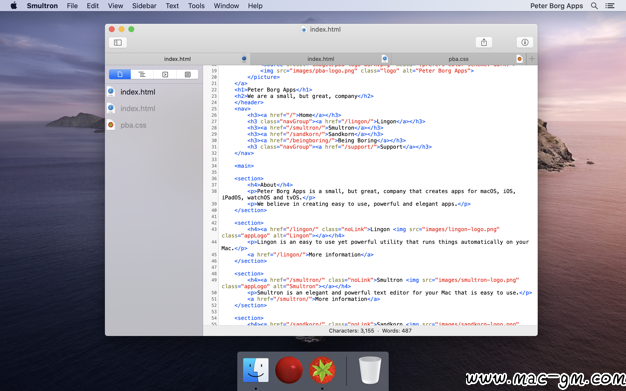626x391 pixels.
Task: Open the Help menu
Action: [255, 6]
